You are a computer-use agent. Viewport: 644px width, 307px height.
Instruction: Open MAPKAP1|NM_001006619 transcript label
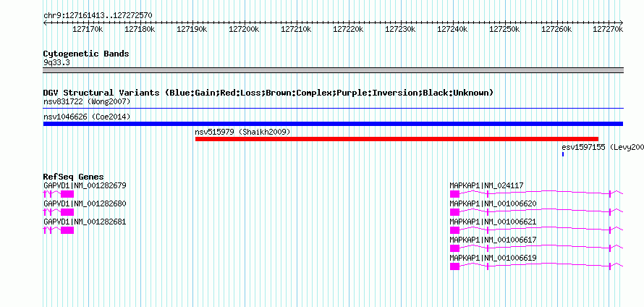[493, 258]
